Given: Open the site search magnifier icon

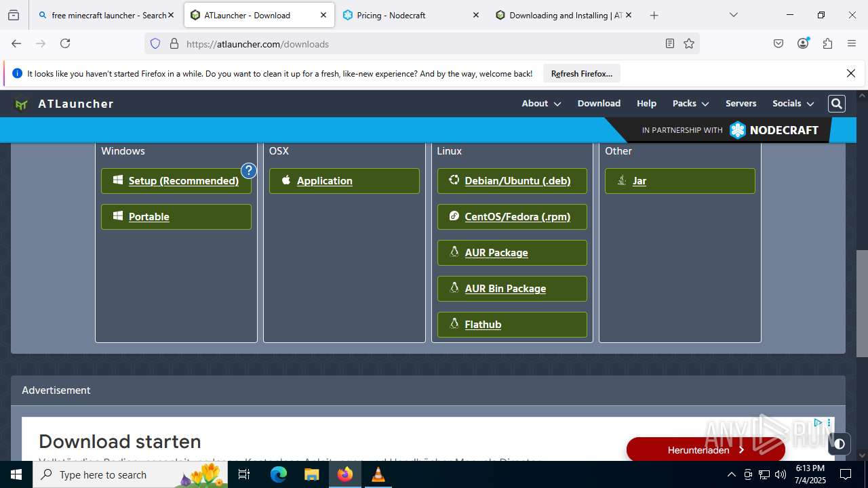Looking at the screenshot, I should click(837, 104).
